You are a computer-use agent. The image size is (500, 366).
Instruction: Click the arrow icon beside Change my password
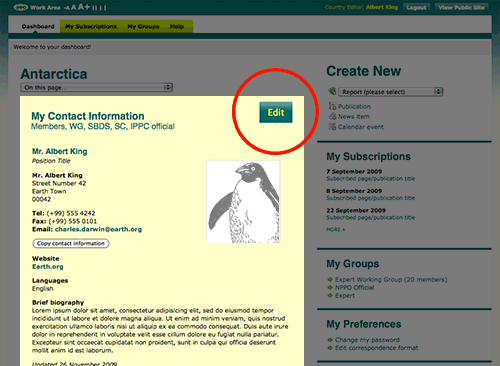coord(330,340)
